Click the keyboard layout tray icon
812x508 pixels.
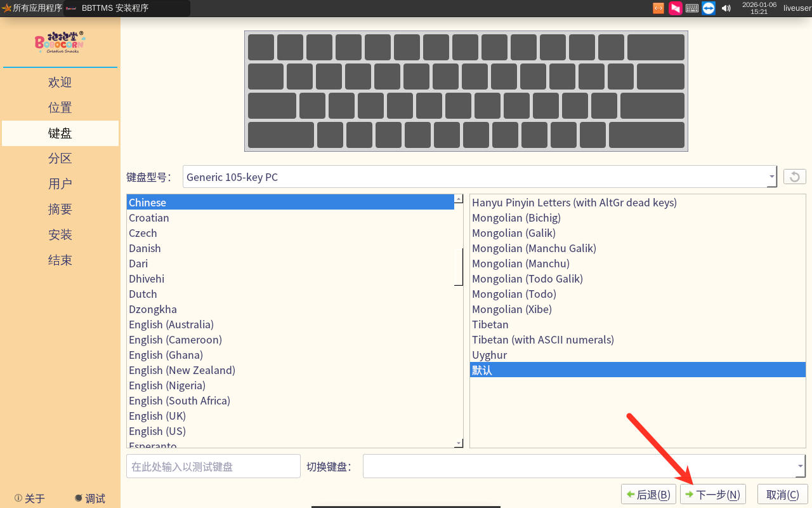click(x=692, y=8)
